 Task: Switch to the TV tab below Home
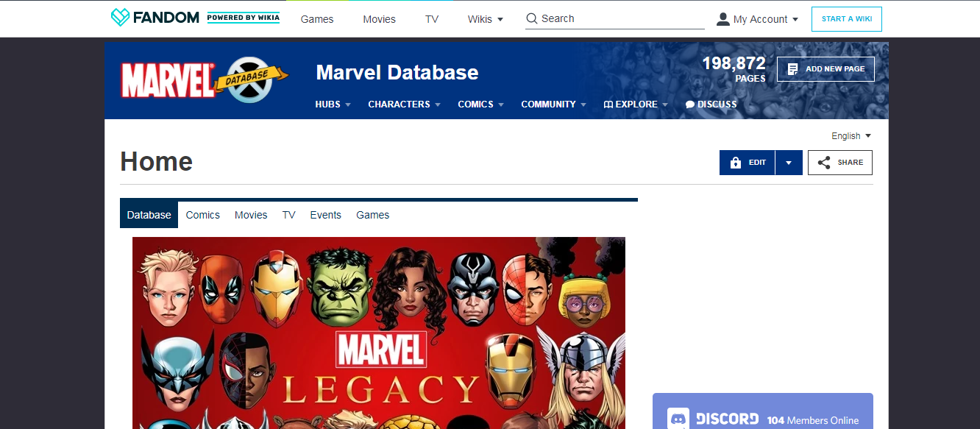289,215
